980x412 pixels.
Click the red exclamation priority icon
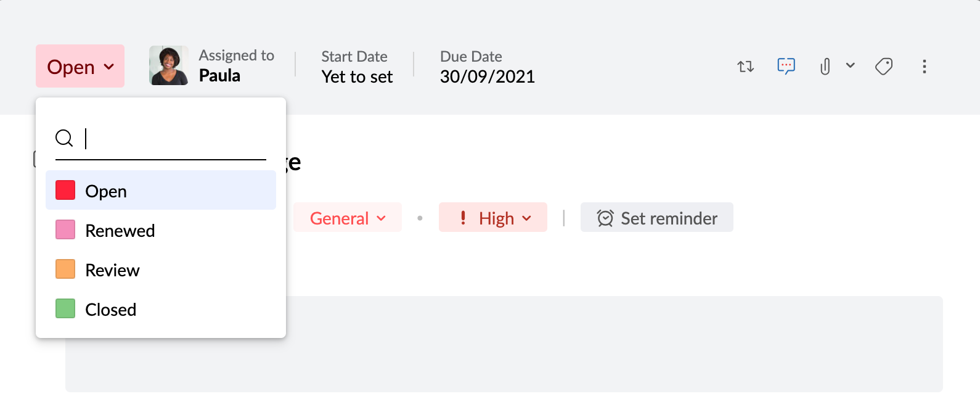tap(463, 218)
